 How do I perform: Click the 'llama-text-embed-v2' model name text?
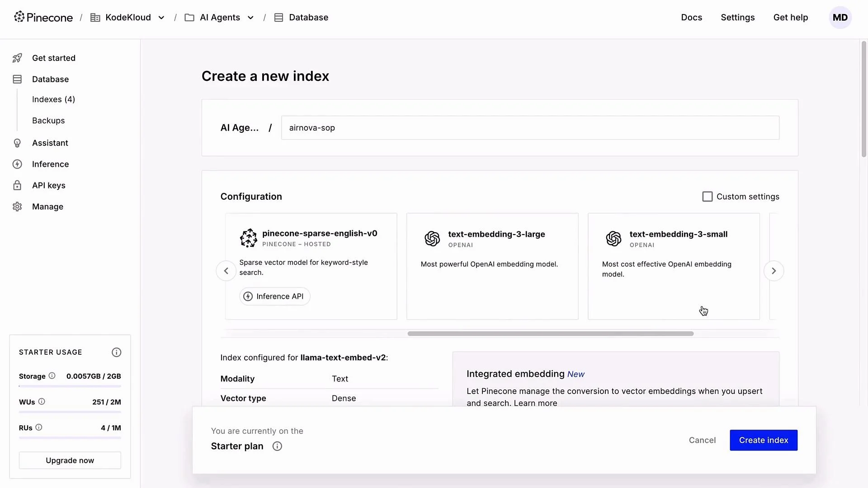pos(343,357)
